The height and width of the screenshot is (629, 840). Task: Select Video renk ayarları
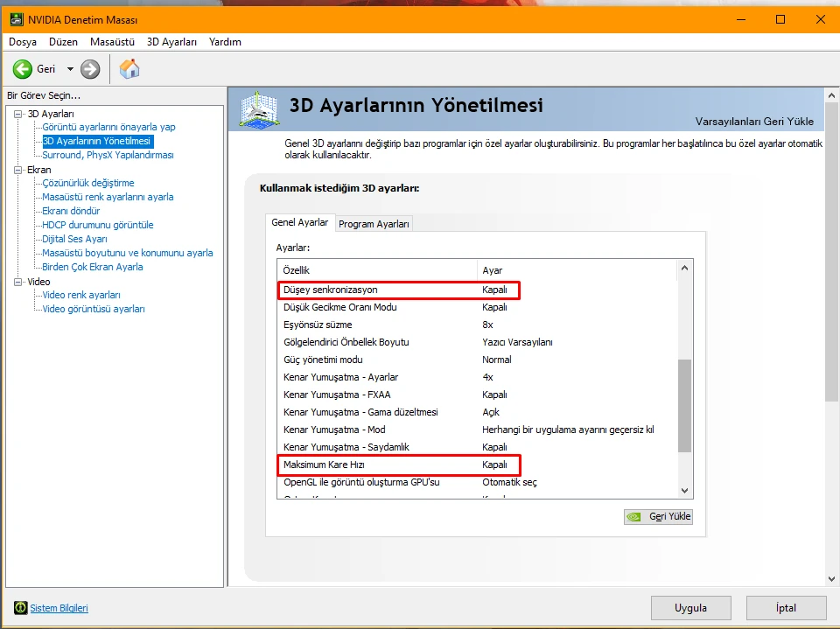point(81,295)
